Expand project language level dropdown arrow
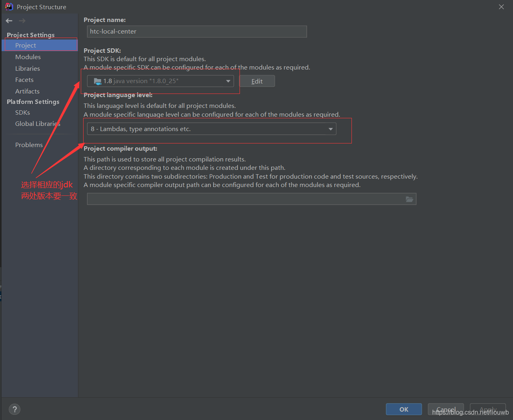This screenshot has height=420, width=513. coord(331,129)
